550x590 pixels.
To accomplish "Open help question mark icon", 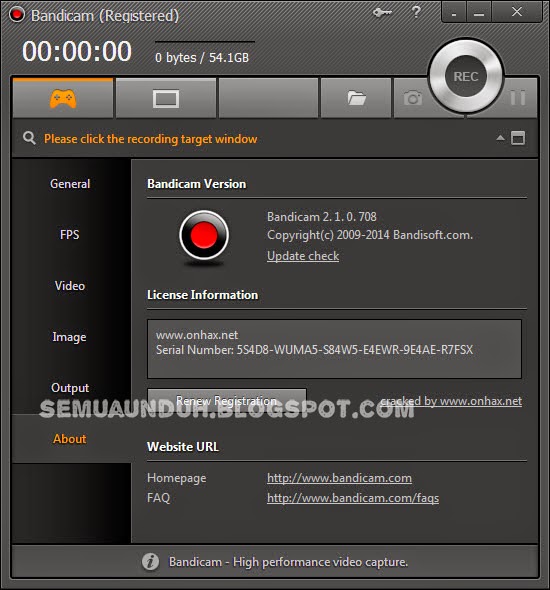I will 416,12.
